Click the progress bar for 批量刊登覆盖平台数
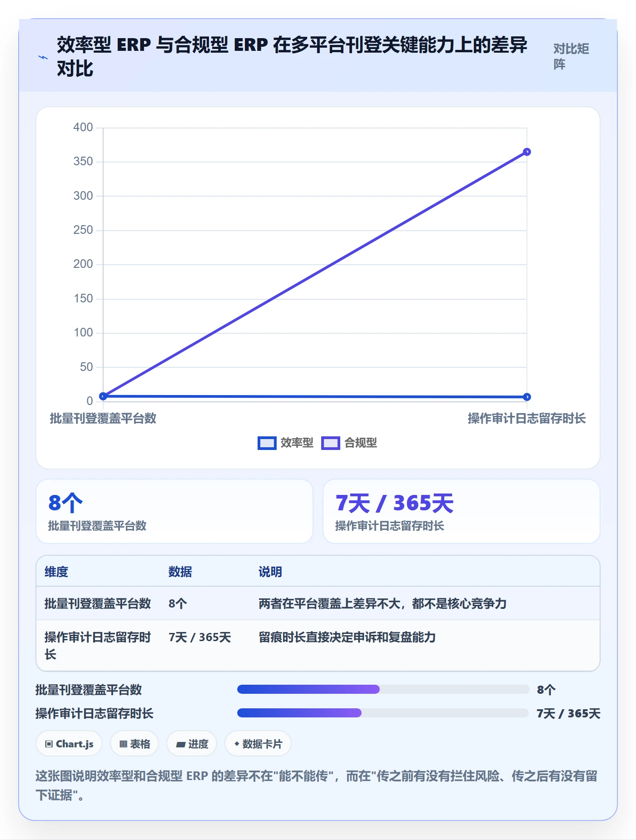Screen dimensions: 636x840 click(383, 689)
